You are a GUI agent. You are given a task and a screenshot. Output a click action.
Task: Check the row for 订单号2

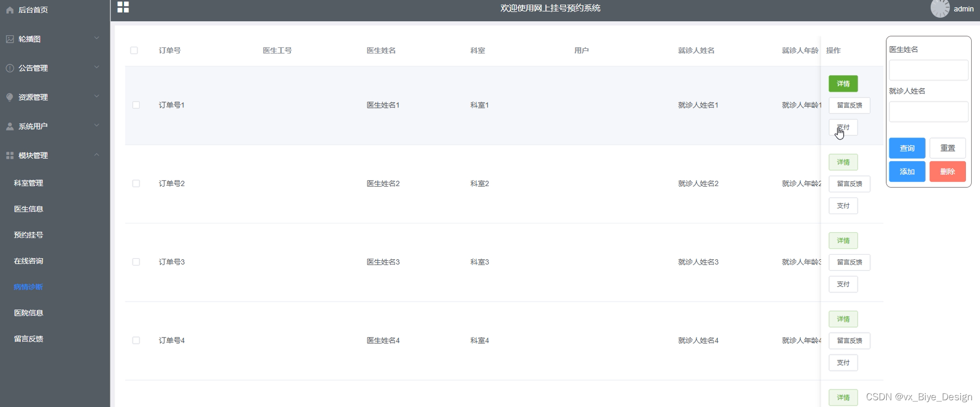[x=136, y=184]
